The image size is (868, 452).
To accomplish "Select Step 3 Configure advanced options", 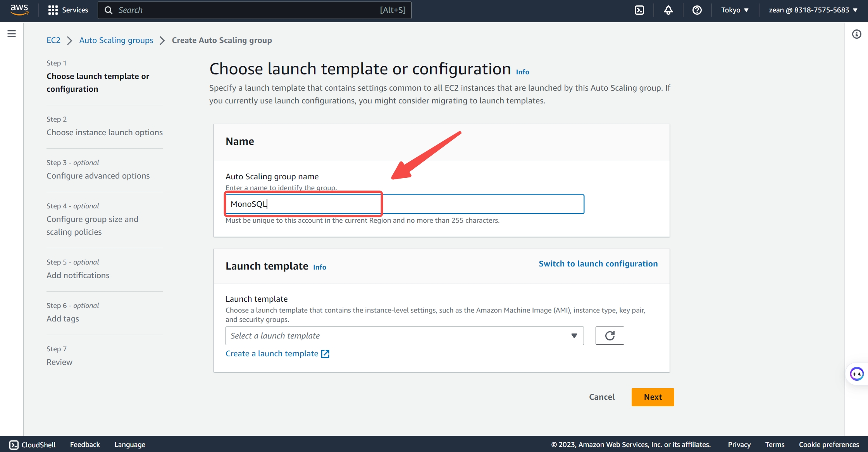I will (98, 176).
